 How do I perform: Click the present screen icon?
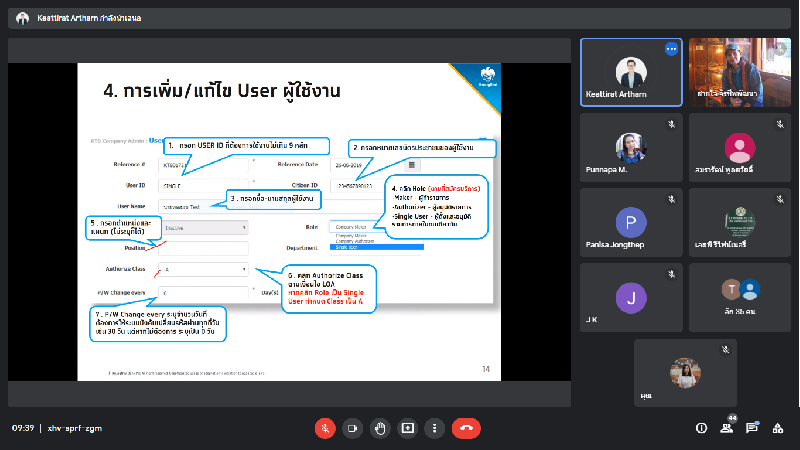pos(407,427)
